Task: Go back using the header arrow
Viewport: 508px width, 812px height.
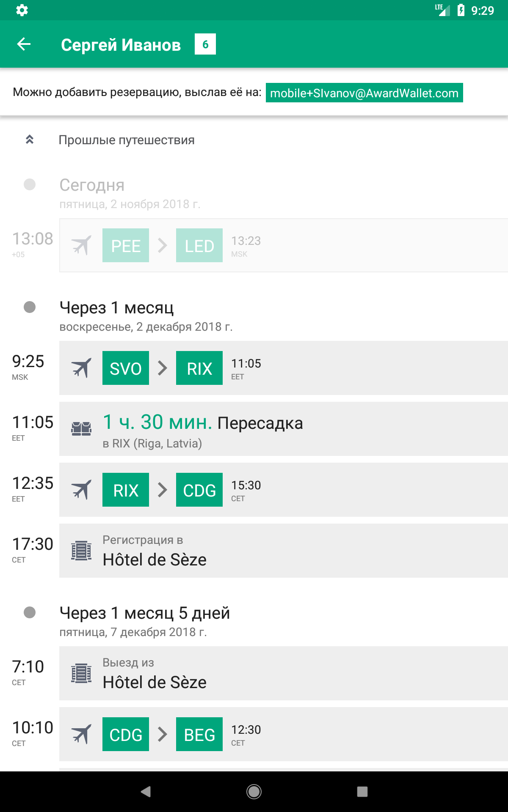Action: [x=24, y=44]
